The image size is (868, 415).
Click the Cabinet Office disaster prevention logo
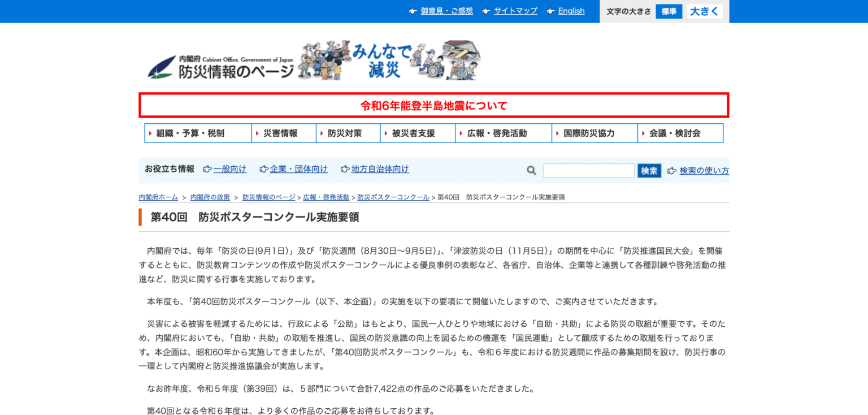(220, 67)
